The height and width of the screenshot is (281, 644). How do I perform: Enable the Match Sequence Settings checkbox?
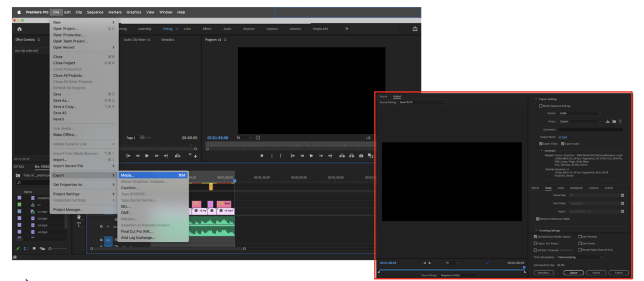[x=540, y=106]
